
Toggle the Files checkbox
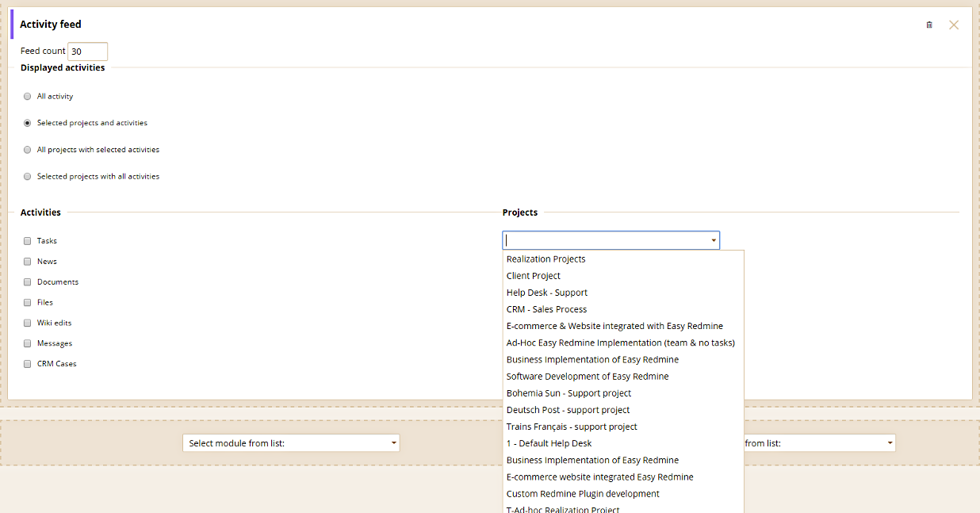tap(28, 302)
